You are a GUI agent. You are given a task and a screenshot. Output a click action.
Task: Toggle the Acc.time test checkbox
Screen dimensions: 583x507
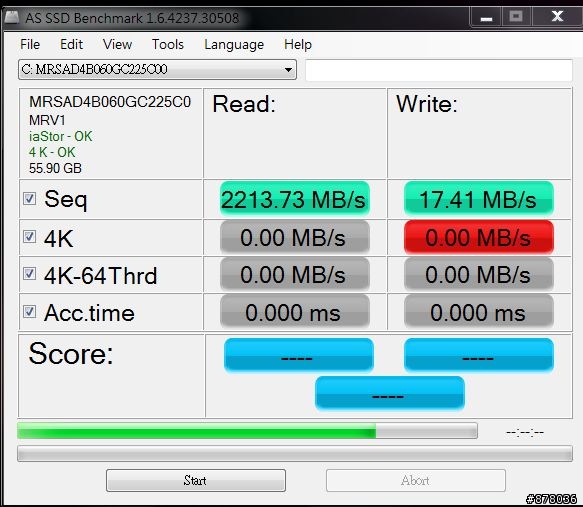(29, 311)
